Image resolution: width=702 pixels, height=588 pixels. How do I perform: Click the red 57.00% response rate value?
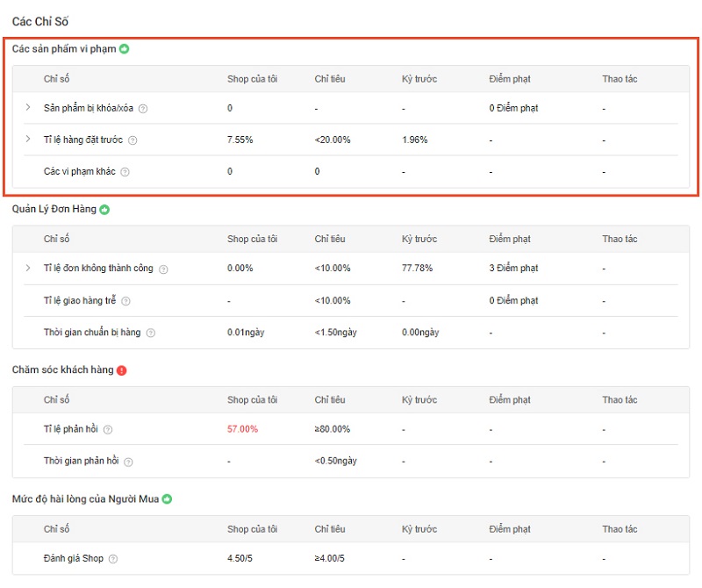coord(242,429)
